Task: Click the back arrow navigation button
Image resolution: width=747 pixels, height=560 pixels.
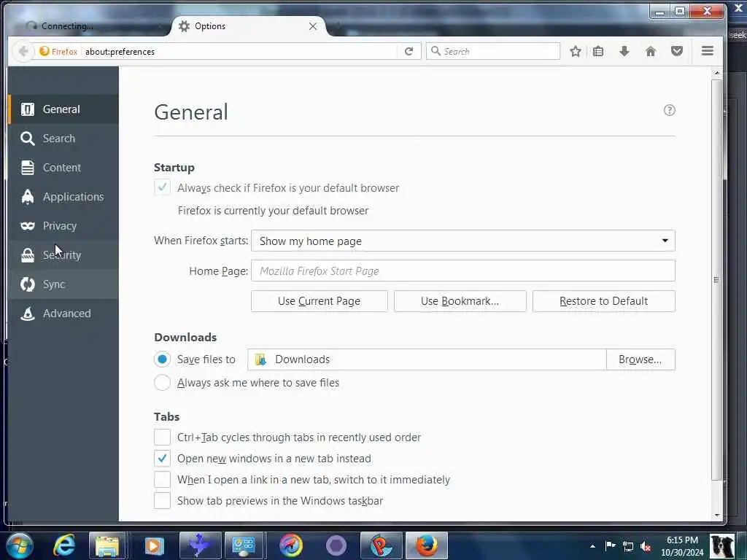Action: [23, 51]
